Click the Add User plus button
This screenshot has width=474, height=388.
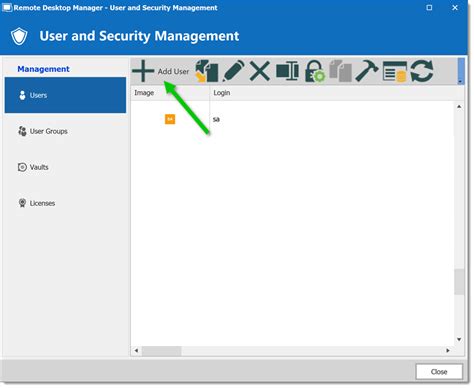click(161, 71)
